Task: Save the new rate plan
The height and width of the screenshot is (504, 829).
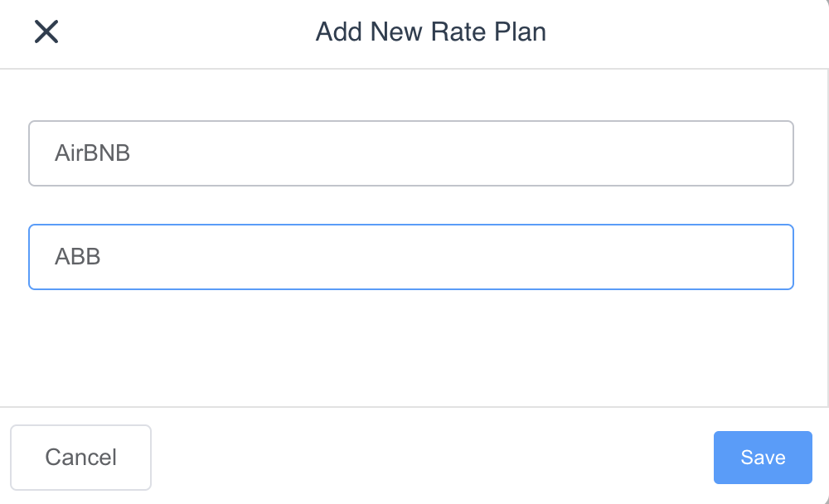Action: pyautogui.click(x=762, y=458)
